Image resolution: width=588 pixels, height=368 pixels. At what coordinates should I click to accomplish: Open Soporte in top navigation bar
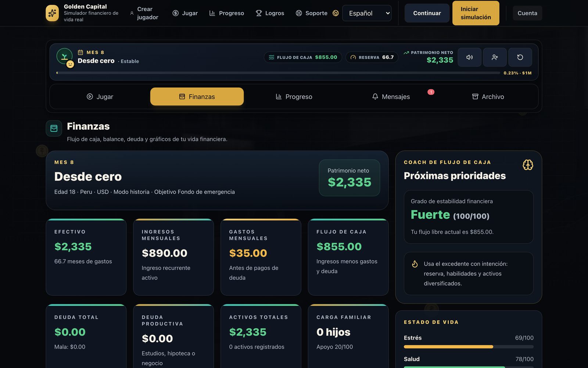pyautogui.click(x=312, y=13)
